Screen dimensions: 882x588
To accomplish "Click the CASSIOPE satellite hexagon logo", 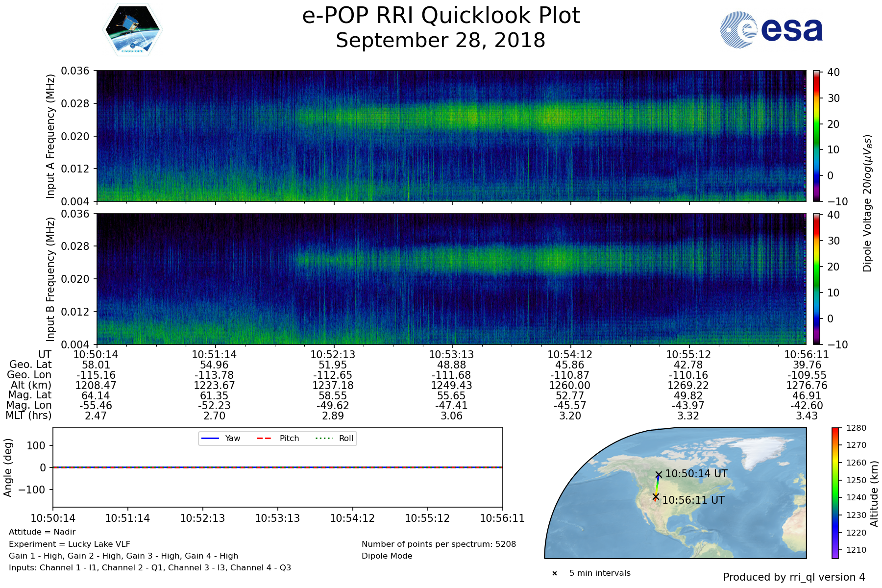I will (x=132, y=30).
